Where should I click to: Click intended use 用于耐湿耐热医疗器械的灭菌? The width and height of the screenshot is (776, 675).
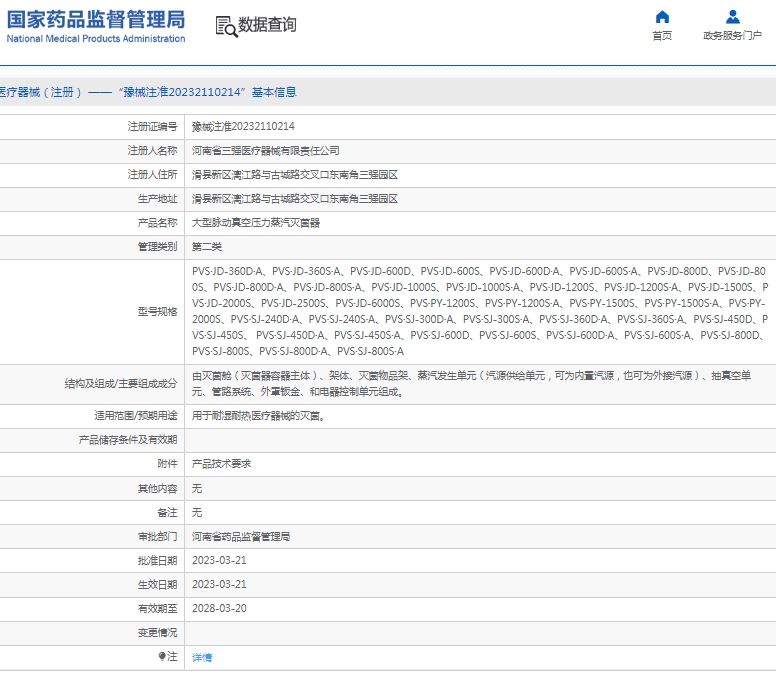pyautogui.click(x=258, y=416)
